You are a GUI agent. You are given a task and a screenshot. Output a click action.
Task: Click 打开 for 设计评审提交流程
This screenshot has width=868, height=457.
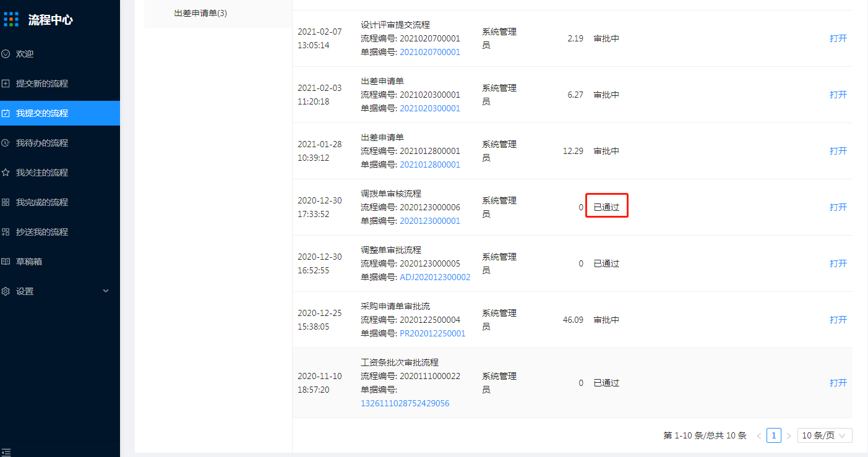click(838, 38)
